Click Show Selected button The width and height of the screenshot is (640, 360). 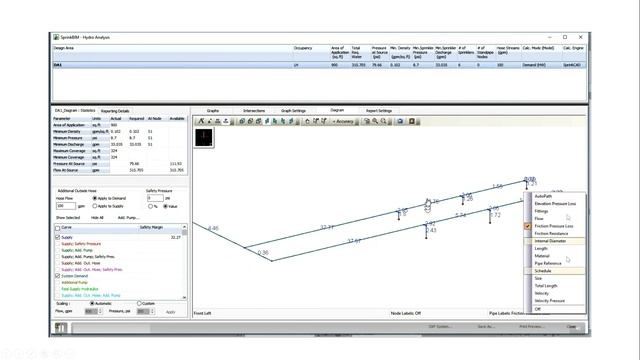[x=68, y=218]
